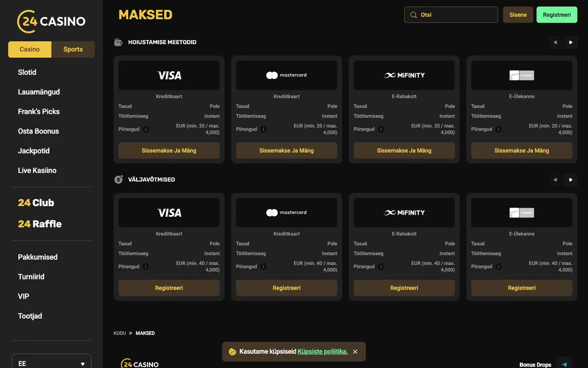Open limits info icon on Visa deposit card

(146, 130)
